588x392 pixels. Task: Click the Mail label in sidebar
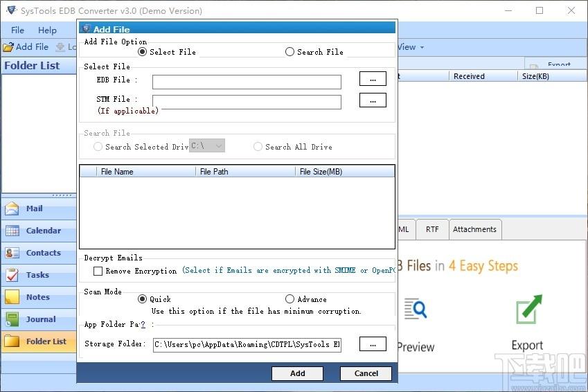(35, 208)
